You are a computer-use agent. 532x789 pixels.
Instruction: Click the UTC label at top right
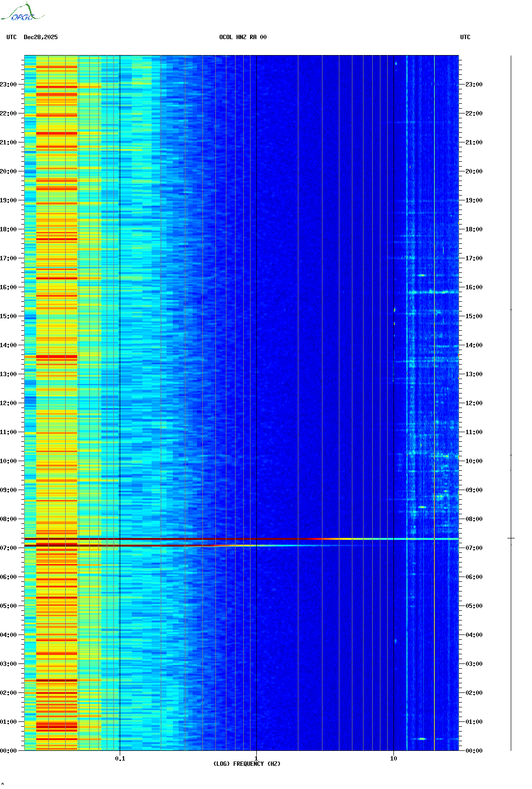click(x=465, y=37)
